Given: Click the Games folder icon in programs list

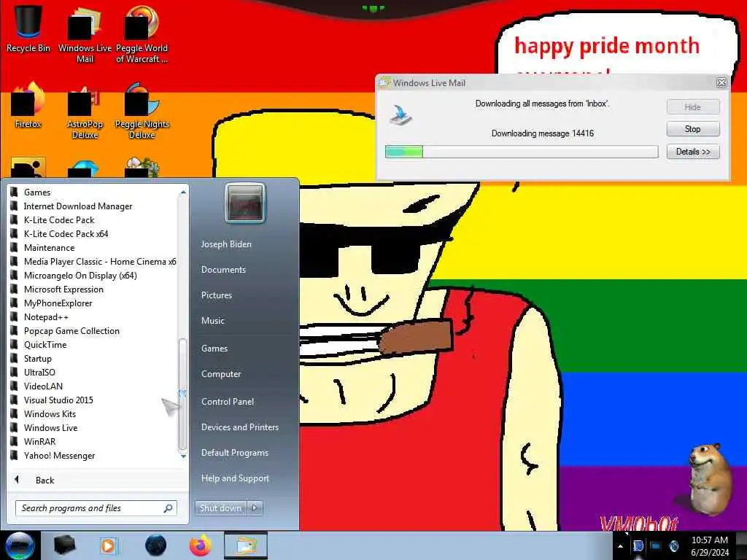Looking at the screenshot, I should 15,192.
